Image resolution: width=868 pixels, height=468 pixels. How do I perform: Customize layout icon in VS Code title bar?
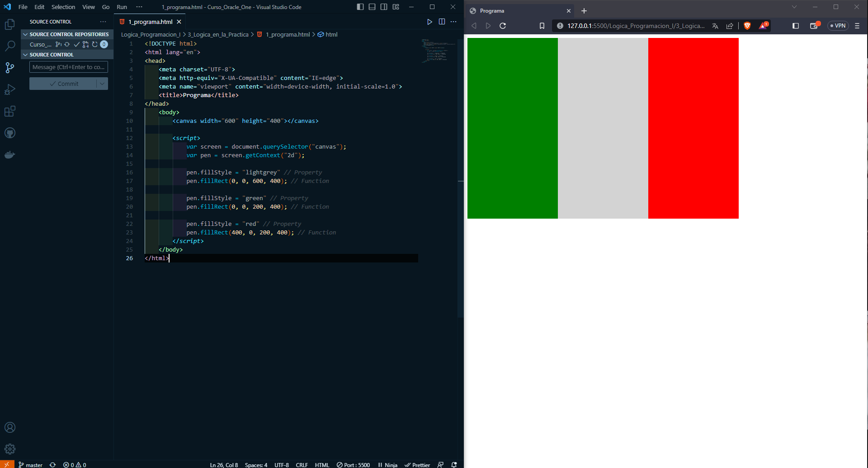tap(396, 7)
